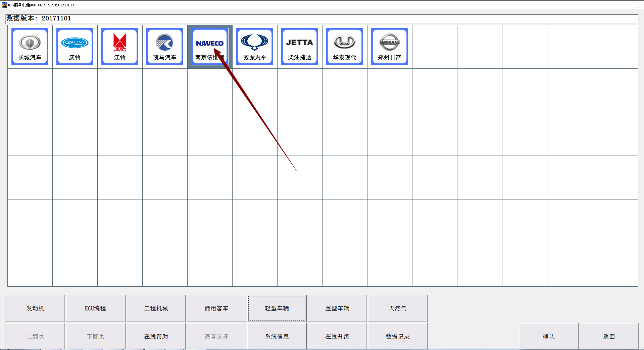Click the 语言选择 language button
The height and width of the screenshot is (350, 644).
[x=216, y=336]
